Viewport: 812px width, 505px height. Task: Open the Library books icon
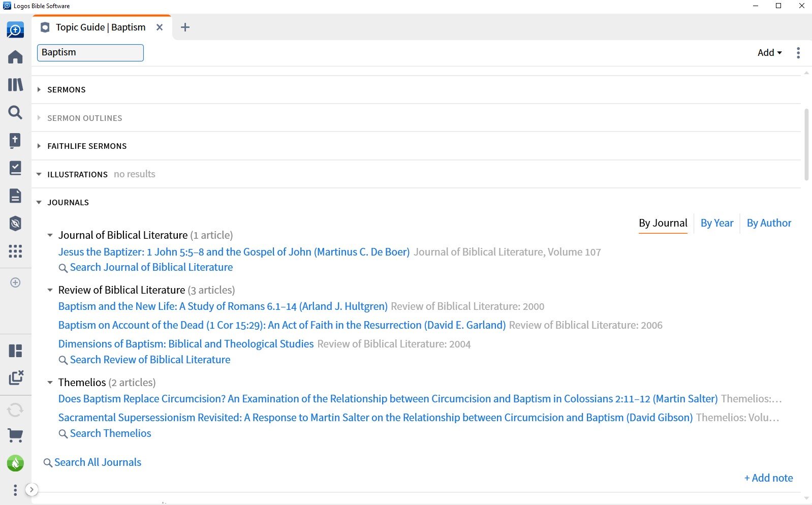pos(15,84)
